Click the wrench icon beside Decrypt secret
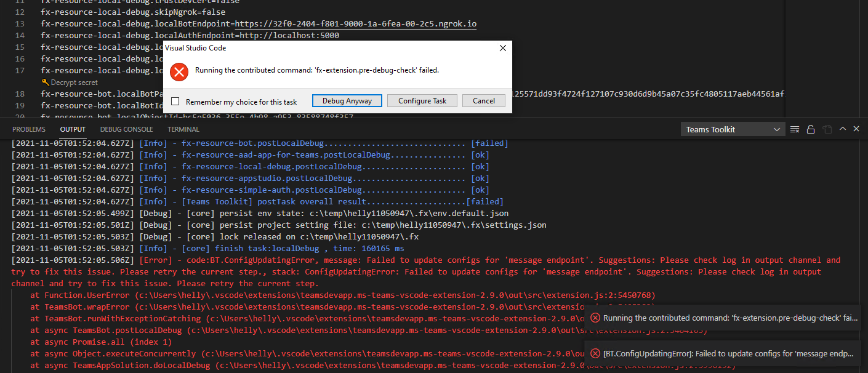The height and width of the screenshot is (373, 868). (x=46, y=82)
